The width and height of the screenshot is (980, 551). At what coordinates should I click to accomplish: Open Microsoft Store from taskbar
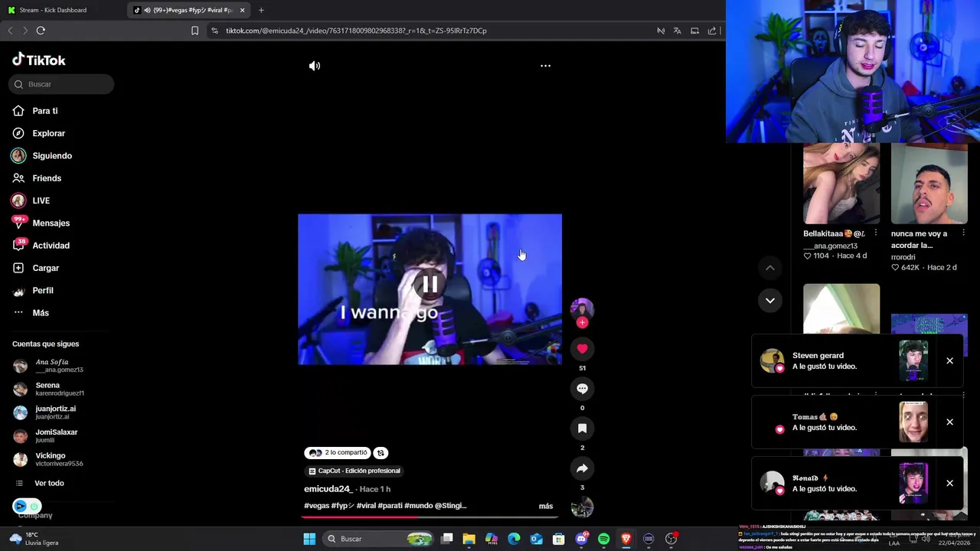[559, 539]
